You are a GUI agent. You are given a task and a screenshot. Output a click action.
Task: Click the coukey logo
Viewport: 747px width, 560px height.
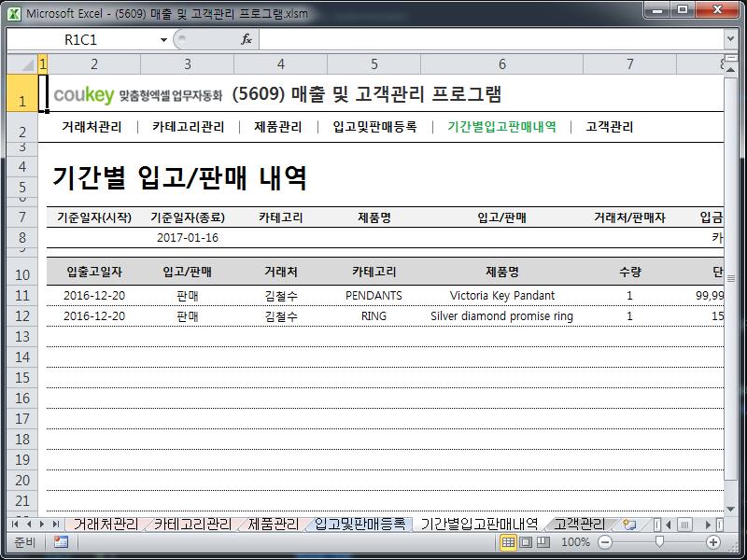tap(84, 95)
